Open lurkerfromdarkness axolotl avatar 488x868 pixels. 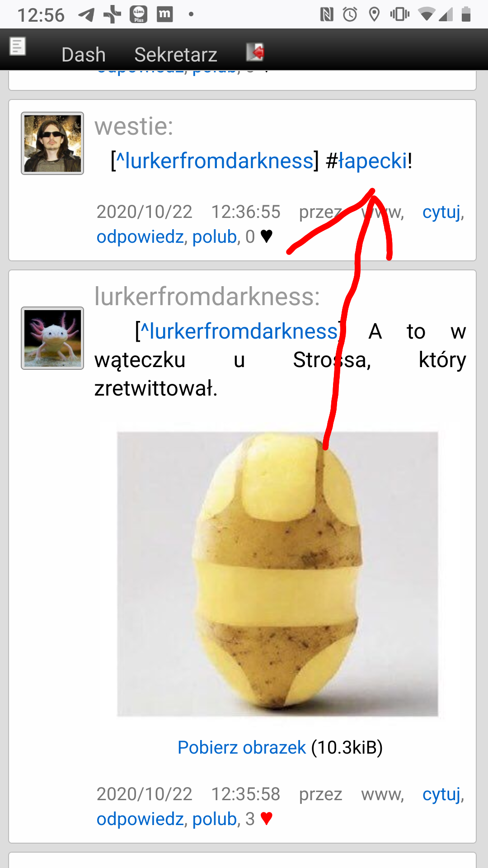pos(52,338)
